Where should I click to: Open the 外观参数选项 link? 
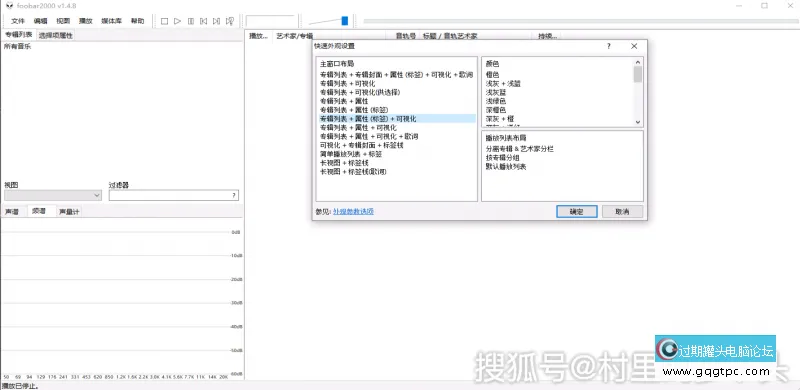[x=353, y=211]
